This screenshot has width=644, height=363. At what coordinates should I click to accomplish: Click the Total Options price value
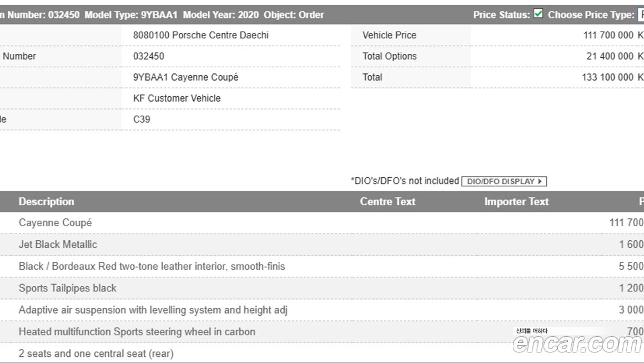click(610, 56)
